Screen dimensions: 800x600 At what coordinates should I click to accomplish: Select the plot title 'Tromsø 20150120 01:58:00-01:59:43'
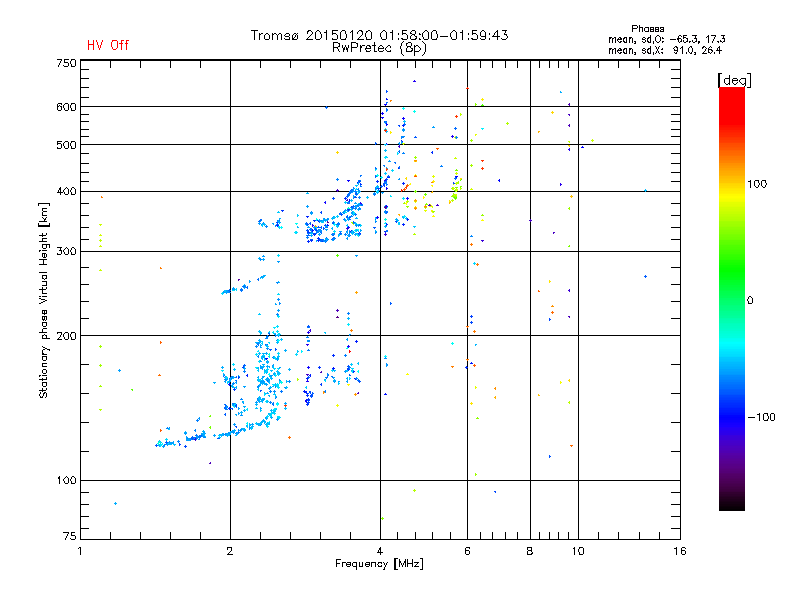379,35
